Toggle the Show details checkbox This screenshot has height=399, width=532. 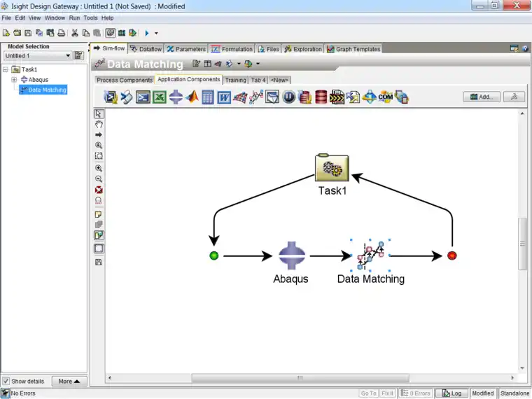[x=6, y=381]
